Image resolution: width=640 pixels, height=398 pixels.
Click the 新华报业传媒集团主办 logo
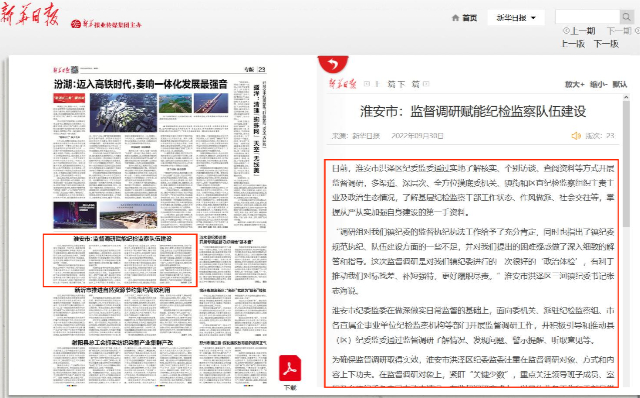click(106, 24)
